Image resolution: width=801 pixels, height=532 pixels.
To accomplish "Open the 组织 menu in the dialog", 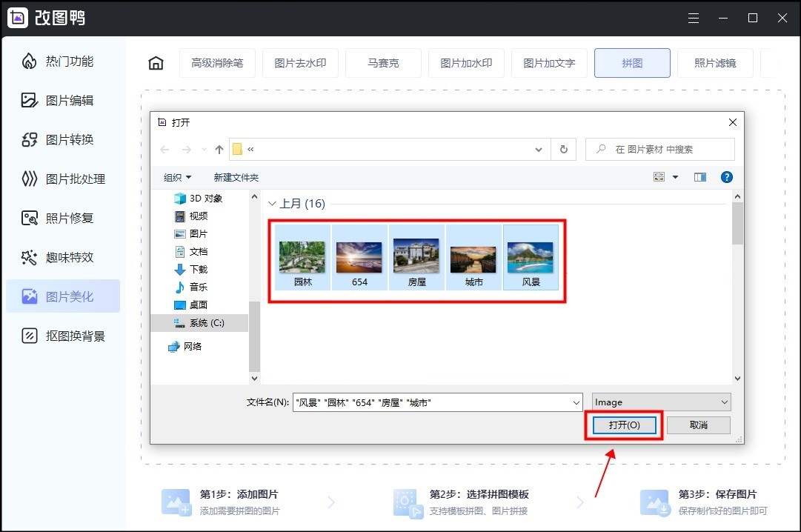I will (x=177, y=177).
